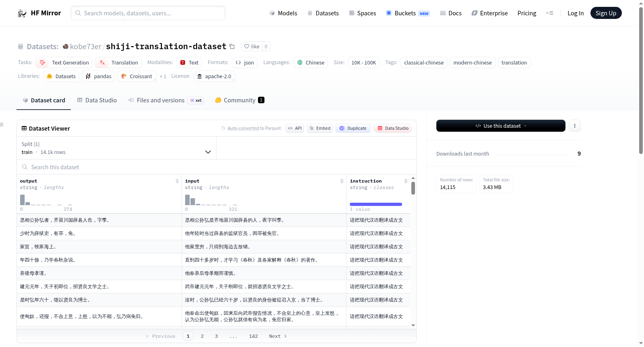
Task: Sort the instruction column
Action: [406, 181]
